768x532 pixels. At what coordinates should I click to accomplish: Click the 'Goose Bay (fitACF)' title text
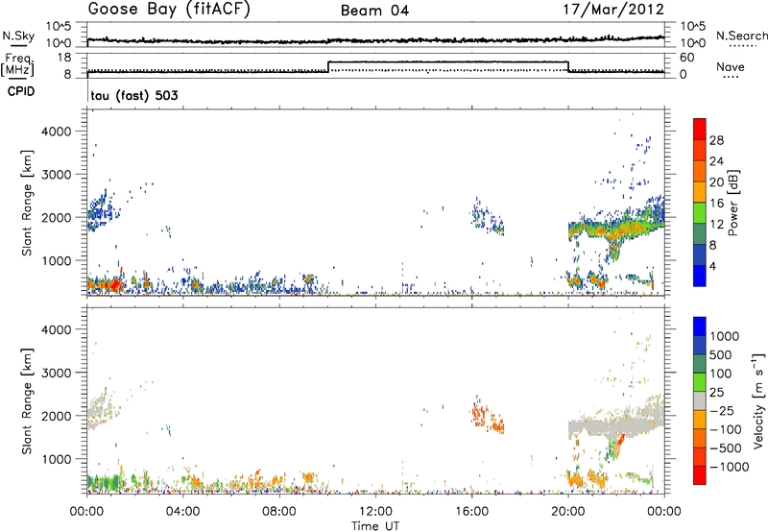pos(169,10)
